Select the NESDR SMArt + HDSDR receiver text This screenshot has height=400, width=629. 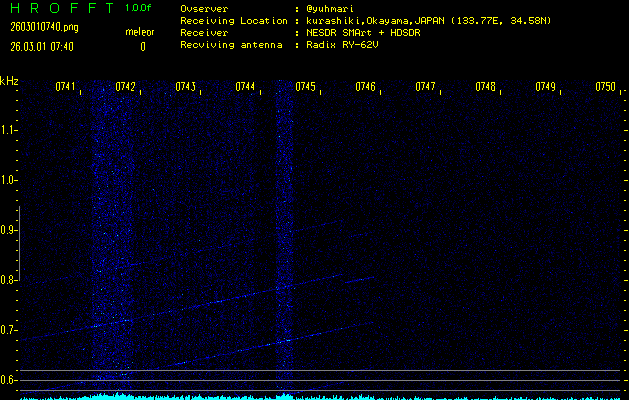(364, 32)
